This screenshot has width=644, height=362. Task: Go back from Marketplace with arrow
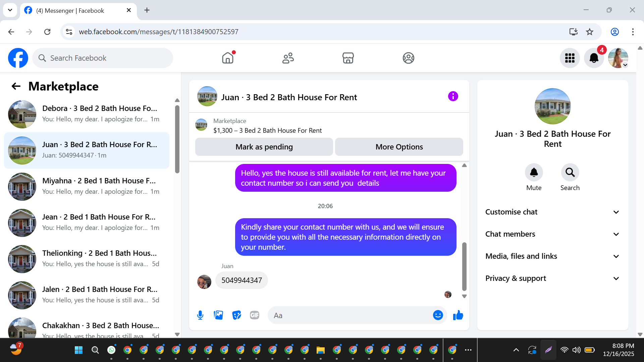click(16, 86)
